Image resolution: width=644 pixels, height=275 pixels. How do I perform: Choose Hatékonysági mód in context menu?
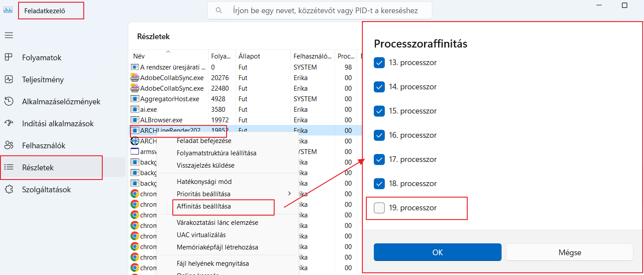click(x=204, y=182)
